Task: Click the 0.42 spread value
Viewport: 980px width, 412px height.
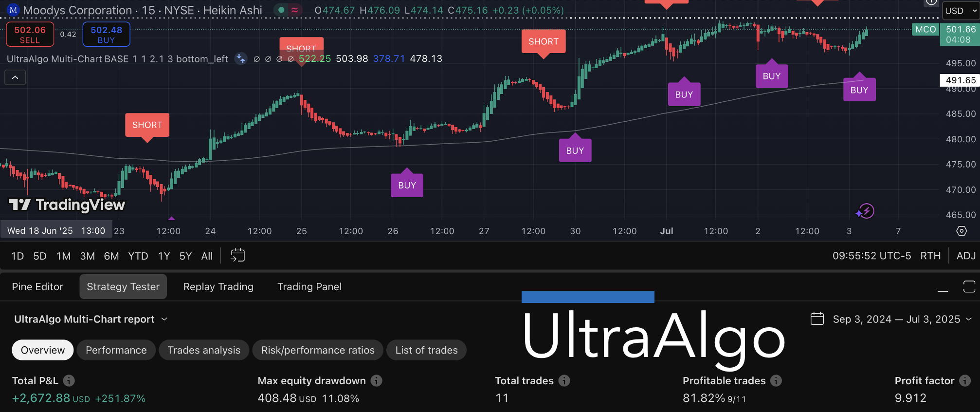Action: (68, 34)
